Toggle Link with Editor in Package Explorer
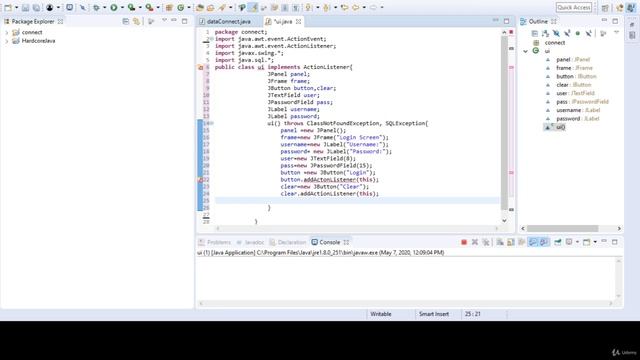640x360 pixels. 136,21
